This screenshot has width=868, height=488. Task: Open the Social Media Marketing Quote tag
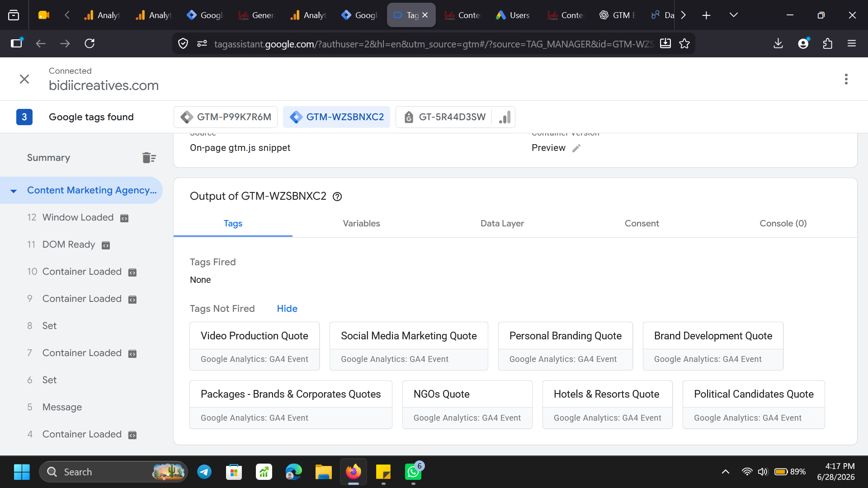click(409, 346)
